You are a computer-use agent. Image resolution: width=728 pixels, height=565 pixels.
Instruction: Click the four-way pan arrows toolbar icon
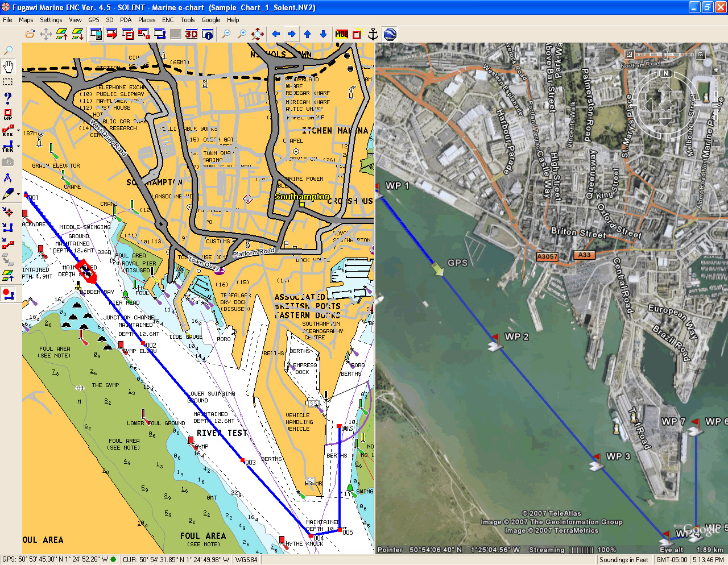point(46,34)
